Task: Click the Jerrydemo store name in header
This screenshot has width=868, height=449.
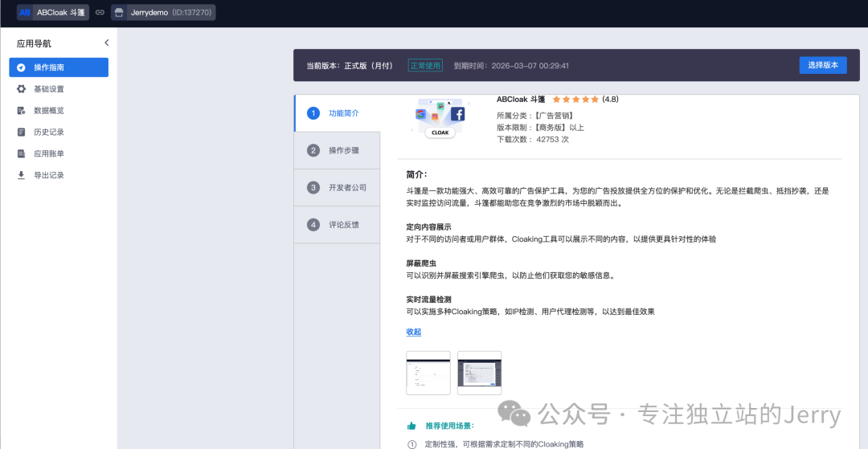Action: click(149, 12)
